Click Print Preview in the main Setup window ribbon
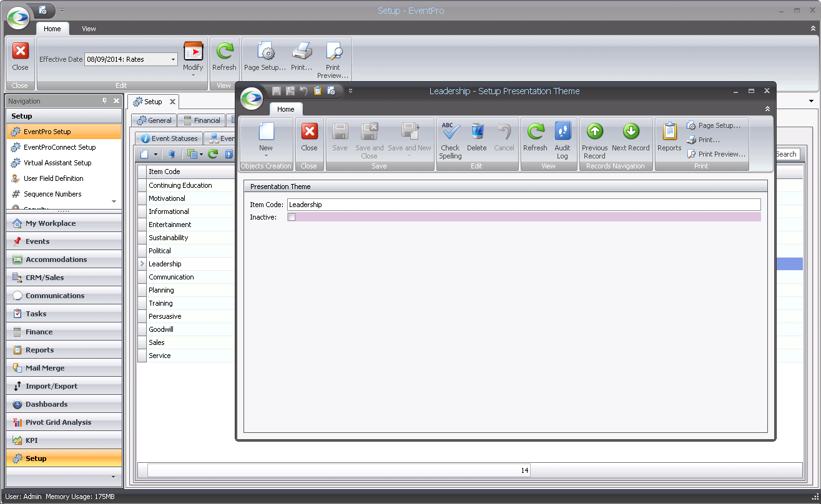Screen dimensions: 821x504 click(333, 61)
